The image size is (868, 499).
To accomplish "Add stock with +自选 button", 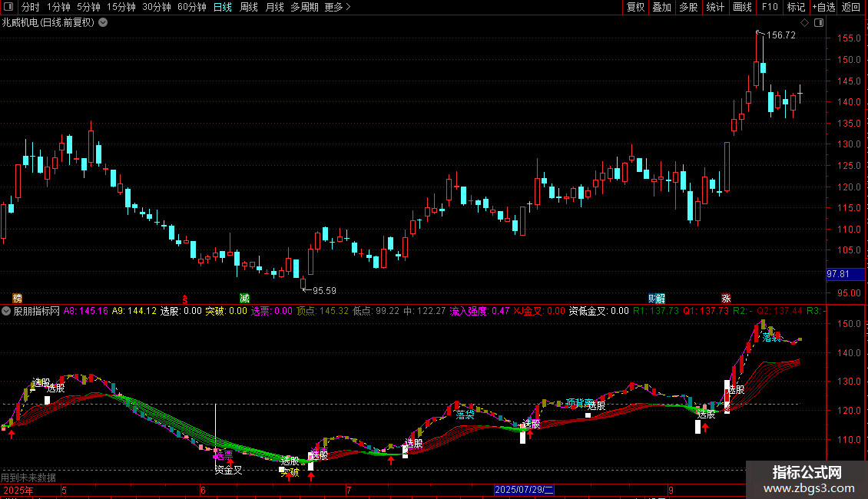I will pyautogui.click(x=823, y=7).
